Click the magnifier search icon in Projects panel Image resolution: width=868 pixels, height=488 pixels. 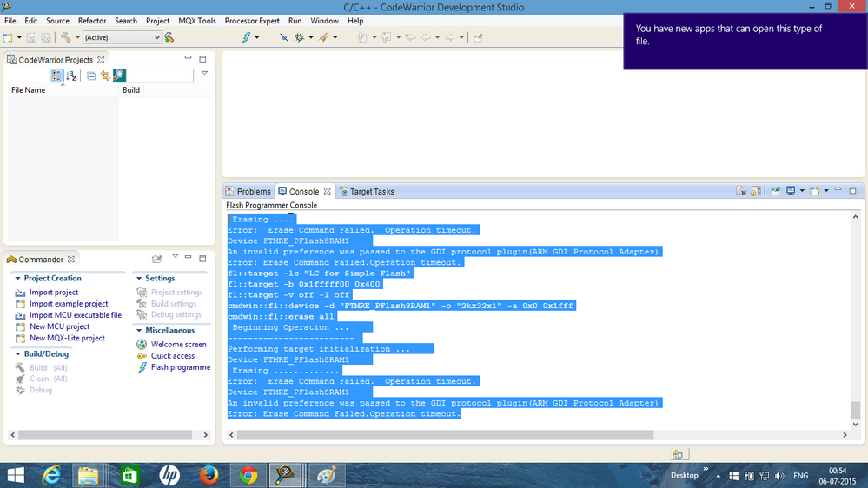[119, 76]
